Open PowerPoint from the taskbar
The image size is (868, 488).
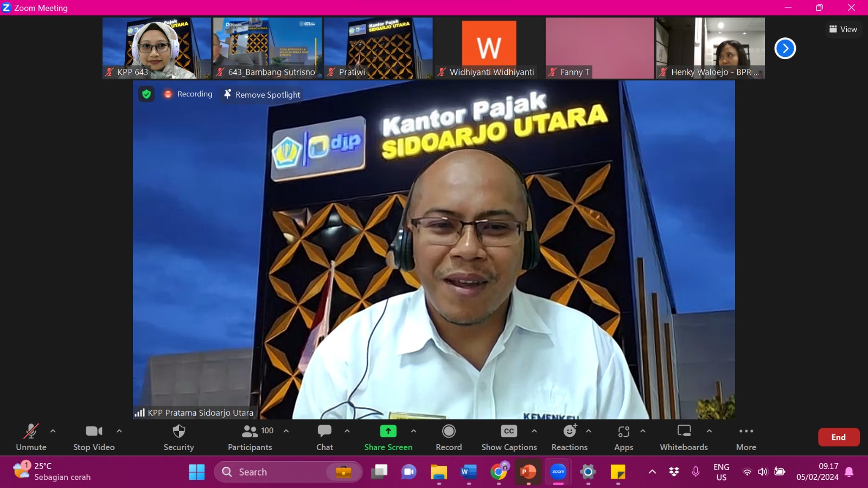(528, 472)
